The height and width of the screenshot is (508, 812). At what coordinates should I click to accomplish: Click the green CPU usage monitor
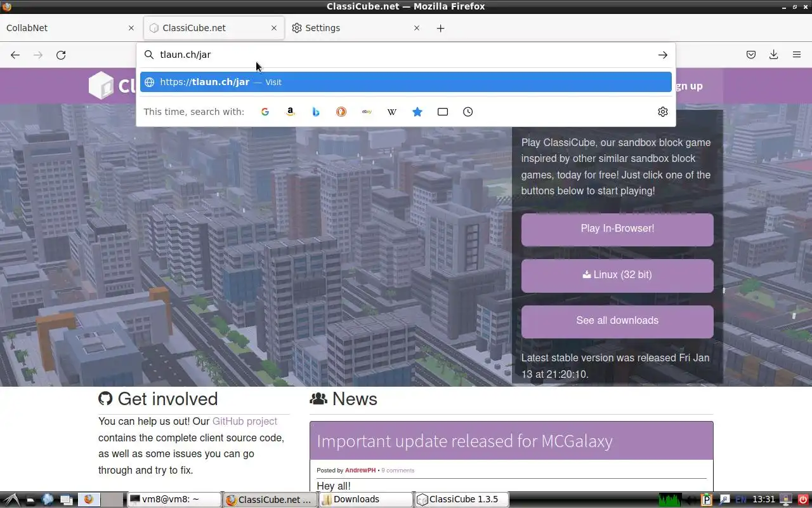tap(670, 500)
